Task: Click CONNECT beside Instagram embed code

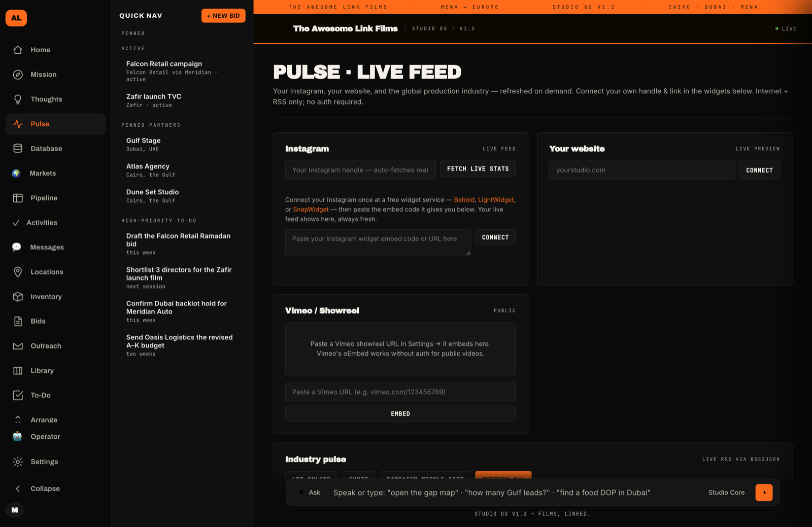Action: (495, 237)
